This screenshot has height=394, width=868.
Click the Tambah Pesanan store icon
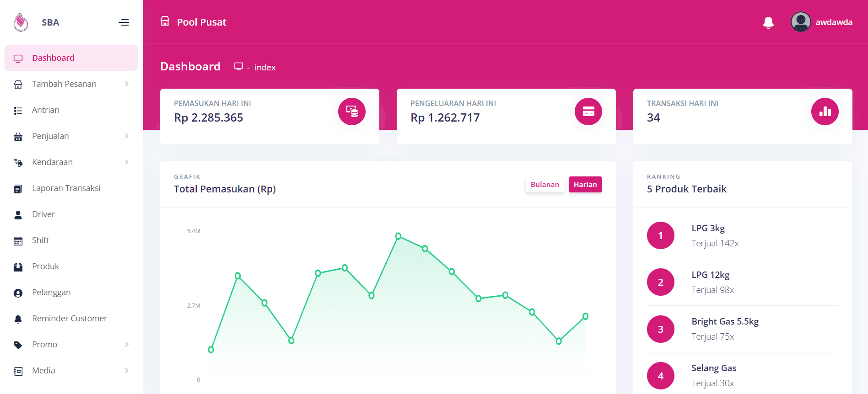(x=18, y=85)
